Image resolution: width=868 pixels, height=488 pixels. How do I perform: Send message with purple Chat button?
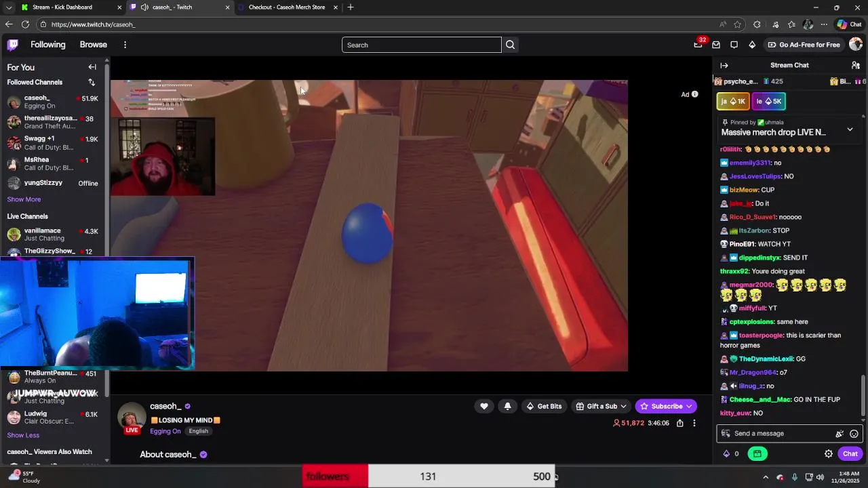tap(850, 454)
